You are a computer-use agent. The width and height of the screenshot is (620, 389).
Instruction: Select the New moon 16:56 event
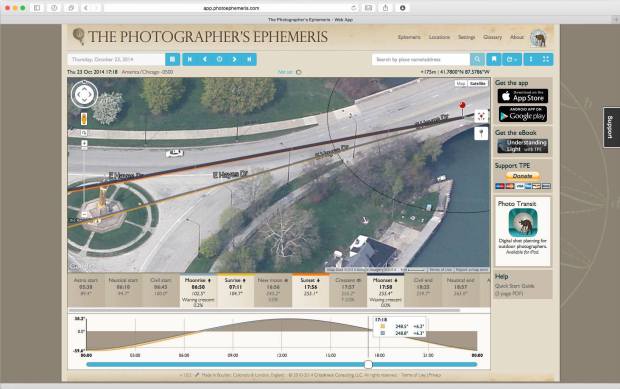[273, 290]
